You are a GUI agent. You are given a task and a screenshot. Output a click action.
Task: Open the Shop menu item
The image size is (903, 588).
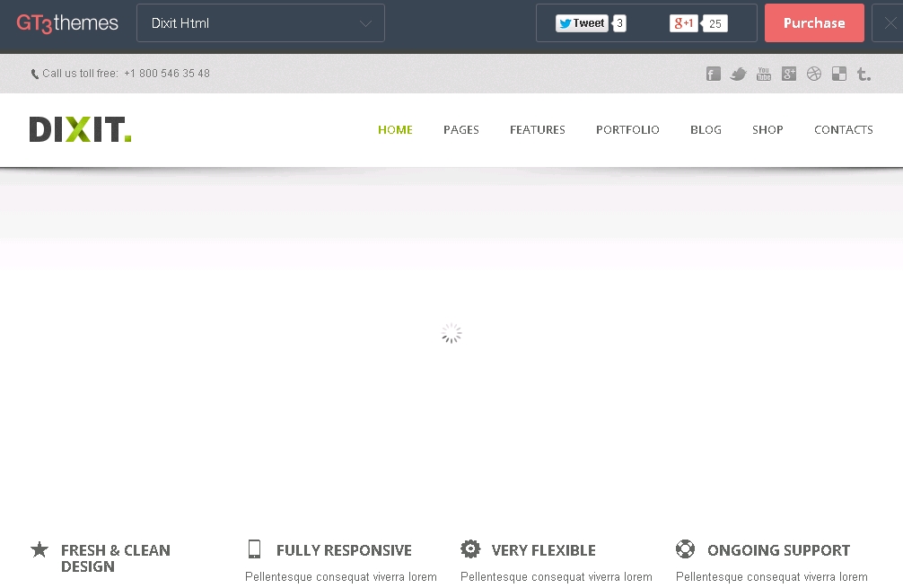pos(767,130)
